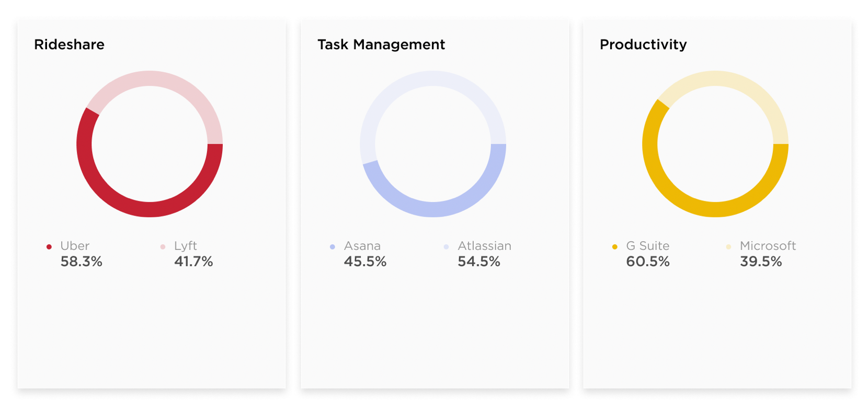Click the pale Atlassian legend dot
The image size is (868, 409).
(x=446, y=247)
